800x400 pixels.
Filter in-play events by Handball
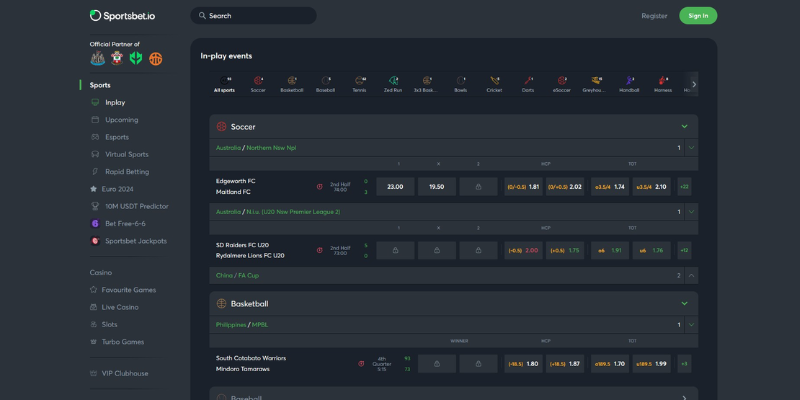(x=629, y=84)
